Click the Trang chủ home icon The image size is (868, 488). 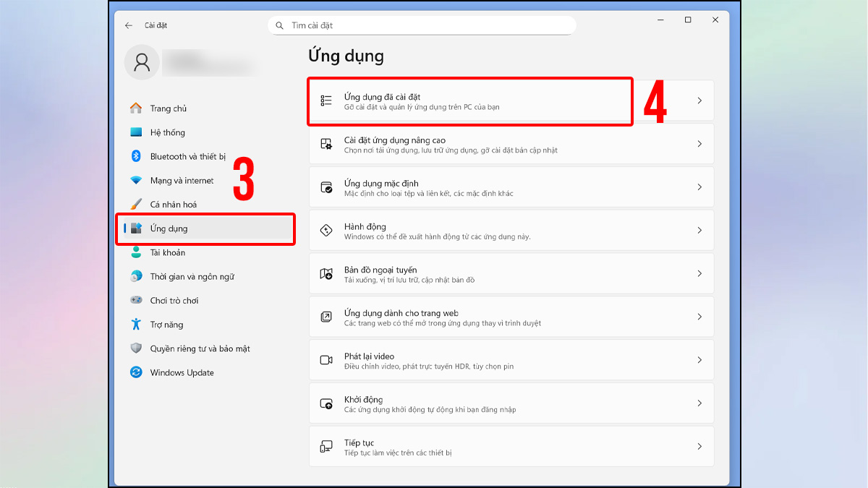(x=136, y=108)
